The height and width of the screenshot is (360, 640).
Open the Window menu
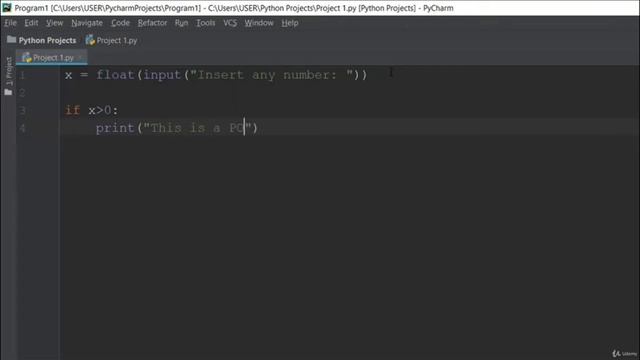click(259, 23)
